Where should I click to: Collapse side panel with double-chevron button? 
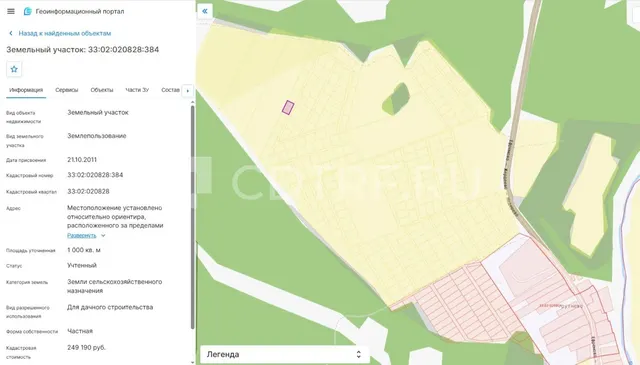click(x=205, y=11)
